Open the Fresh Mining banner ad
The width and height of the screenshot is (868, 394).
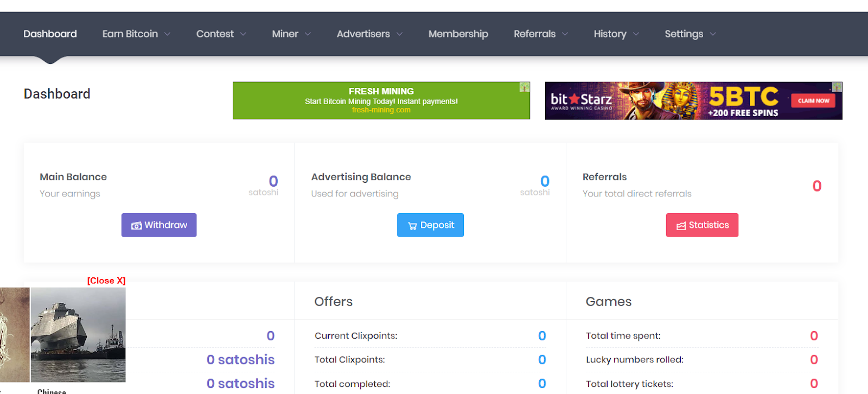click(x=381, y=100)
